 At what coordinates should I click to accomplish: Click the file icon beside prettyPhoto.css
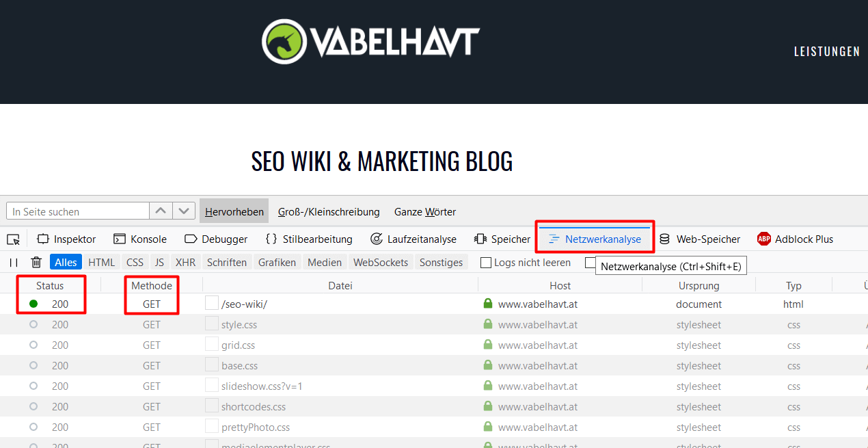click(x=212, y=426)
